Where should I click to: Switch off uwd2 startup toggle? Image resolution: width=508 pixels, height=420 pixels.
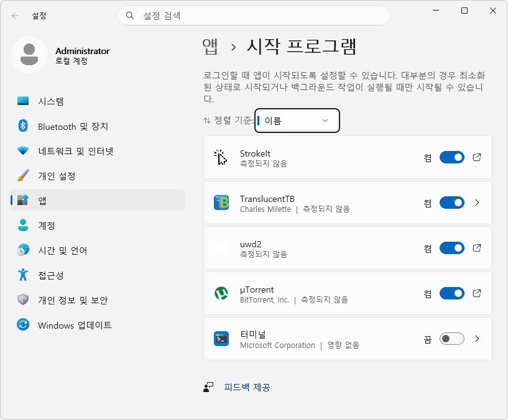pos(451,248)
